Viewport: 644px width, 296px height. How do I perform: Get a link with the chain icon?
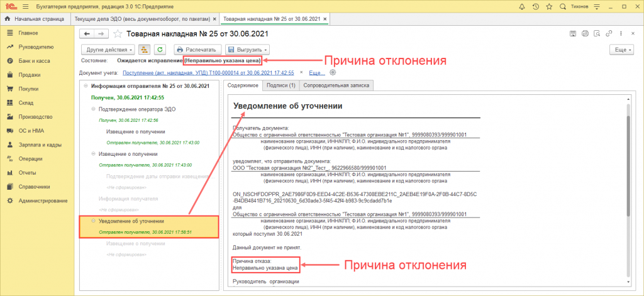point(609,34)
